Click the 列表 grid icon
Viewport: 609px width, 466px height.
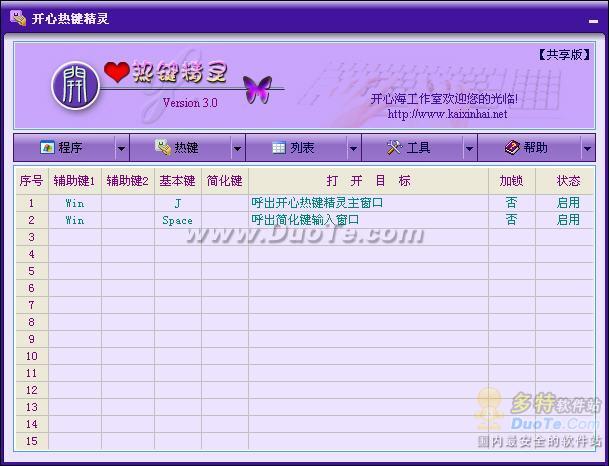[x=278, y=148]
